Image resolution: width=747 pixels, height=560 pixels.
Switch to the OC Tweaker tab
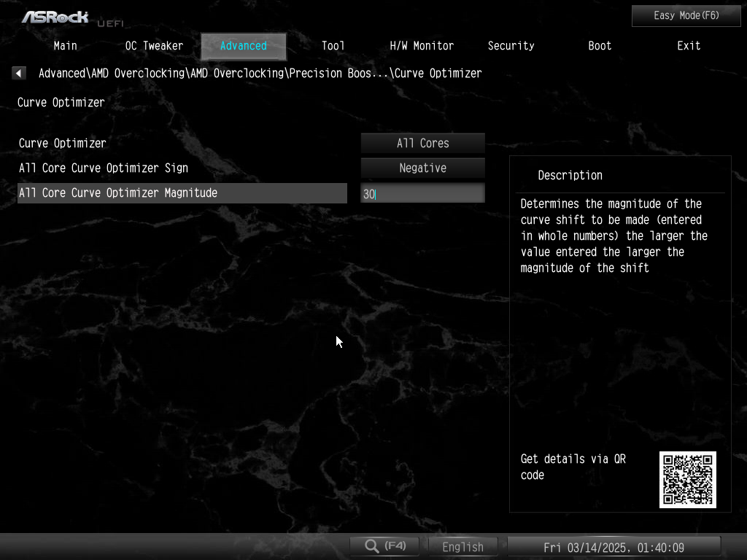pos(154,46)
